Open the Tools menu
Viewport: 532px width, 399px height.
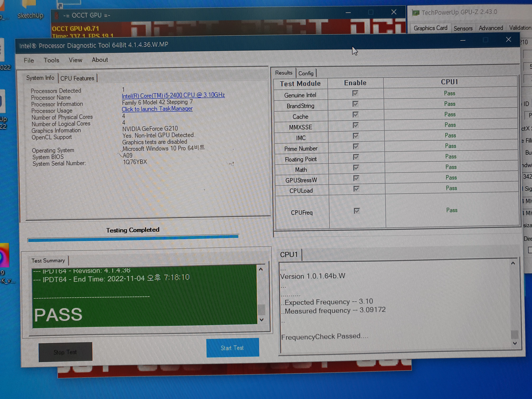[x=51, y=60]
